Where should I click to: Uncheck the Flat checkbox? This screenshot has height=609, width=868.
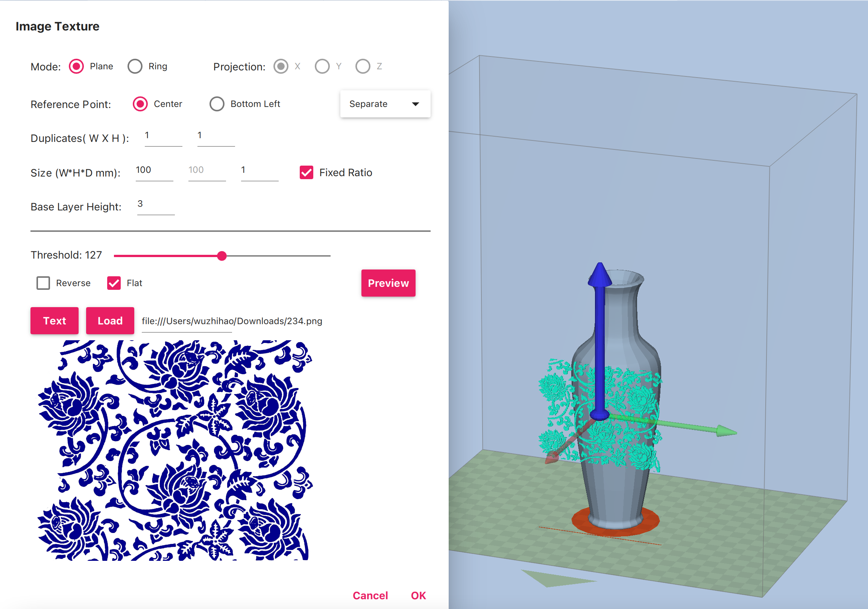[114, 283]
